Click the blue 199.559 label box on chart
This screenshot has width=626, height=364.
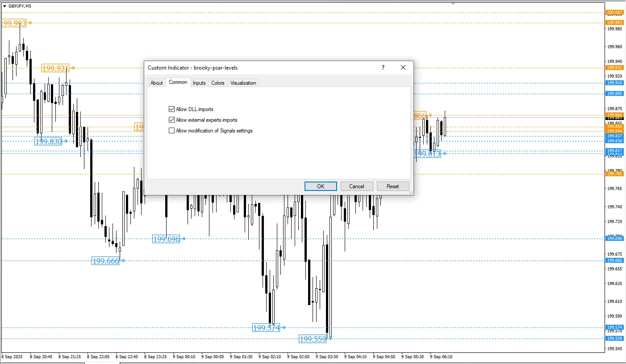coord(313,339)
